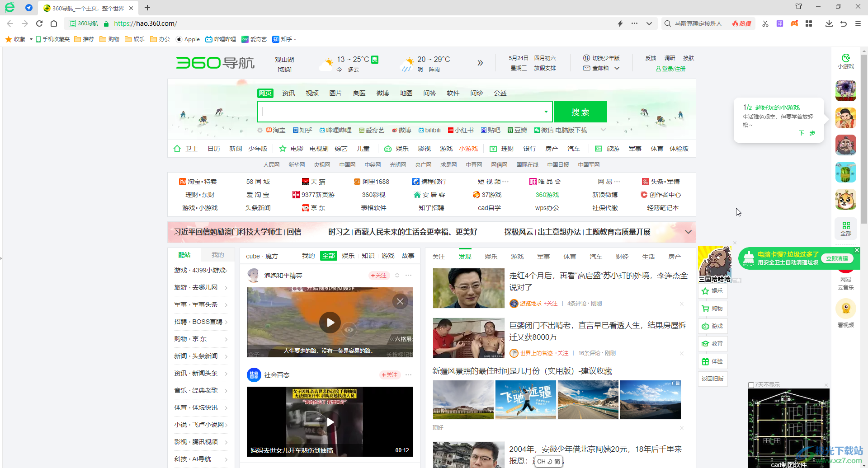
Task: Open the browser hamburger menu
Action: point(858,23)
